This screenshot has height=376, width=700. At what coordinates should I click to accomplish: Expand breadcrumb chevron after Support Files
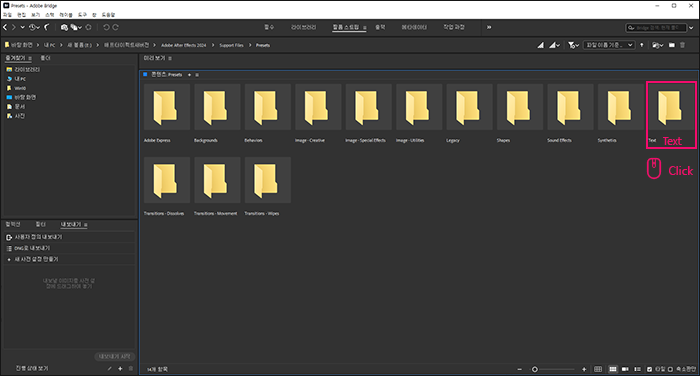tap(250, 45)
